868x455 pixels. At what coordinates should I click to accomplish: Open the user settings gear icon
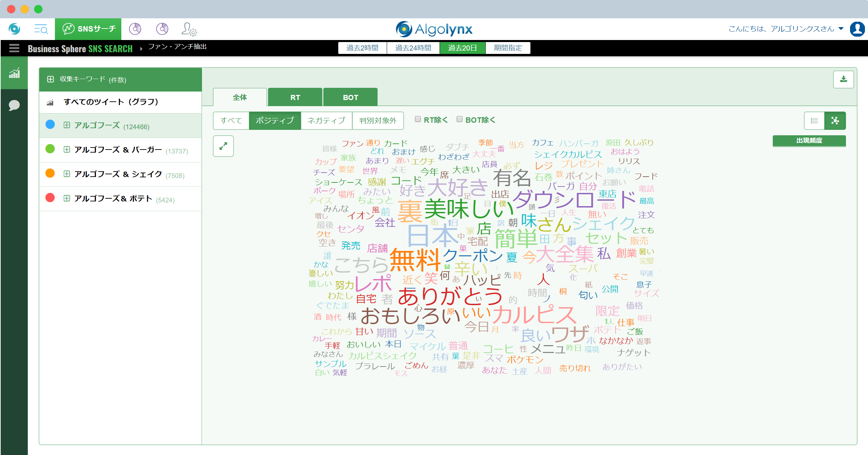coord(189,29)
